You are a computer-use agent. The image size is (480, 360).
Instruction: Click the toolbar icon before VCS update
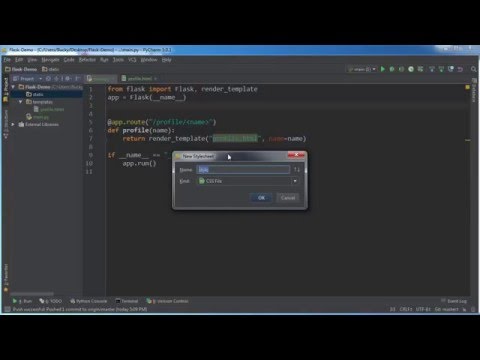pyautogui.click(x=420, y=69)
